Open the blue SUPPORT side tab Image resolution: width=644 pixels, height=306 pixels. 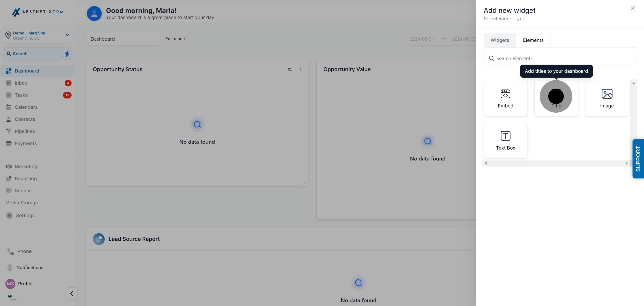638,159
